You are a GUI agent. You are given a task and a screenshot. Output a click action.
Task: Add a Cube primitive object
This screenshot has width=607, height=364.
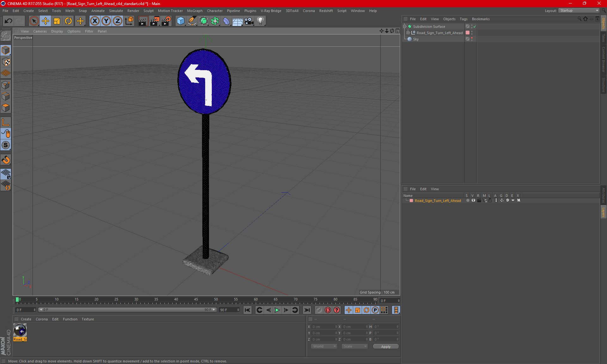(181, 21)
